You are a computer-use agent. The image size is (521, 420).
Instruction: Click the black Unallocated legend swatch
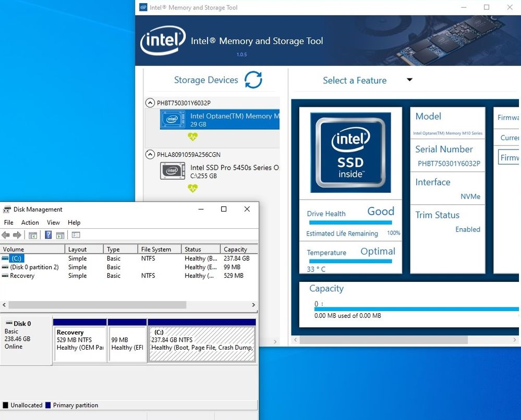(6, 405)
